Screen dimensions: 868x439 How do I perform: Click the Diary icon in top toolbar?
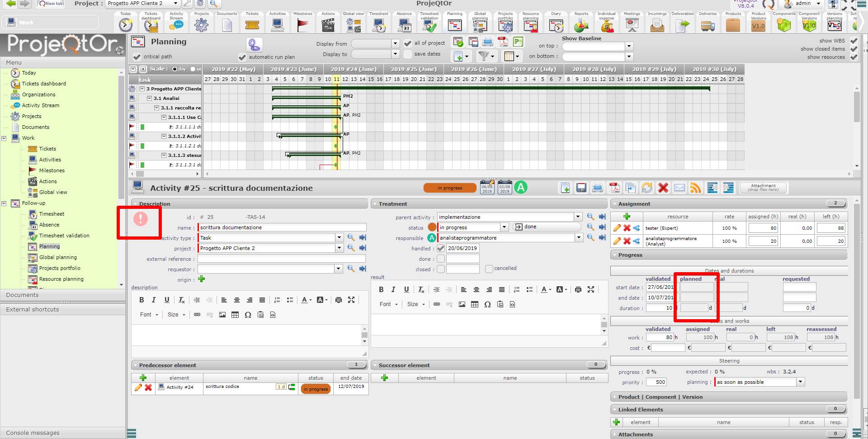(556, 25)
